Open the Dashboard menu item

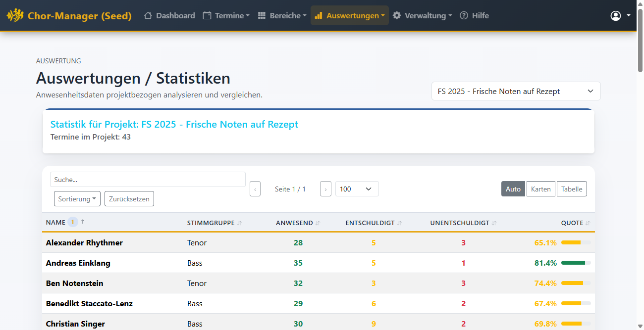169,15
